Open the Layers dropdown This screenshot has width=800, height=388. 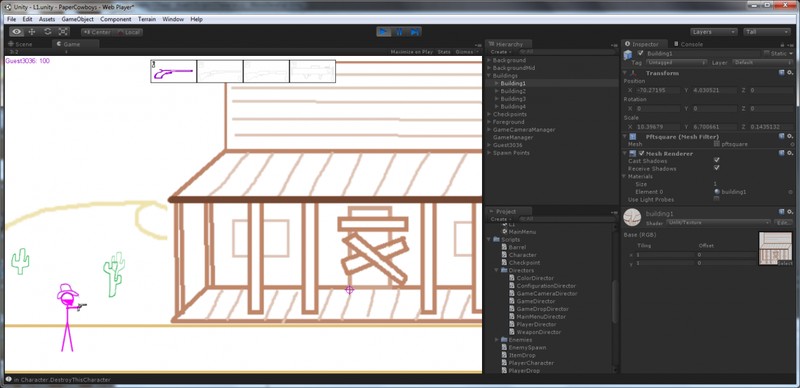(x=713, y=32)
